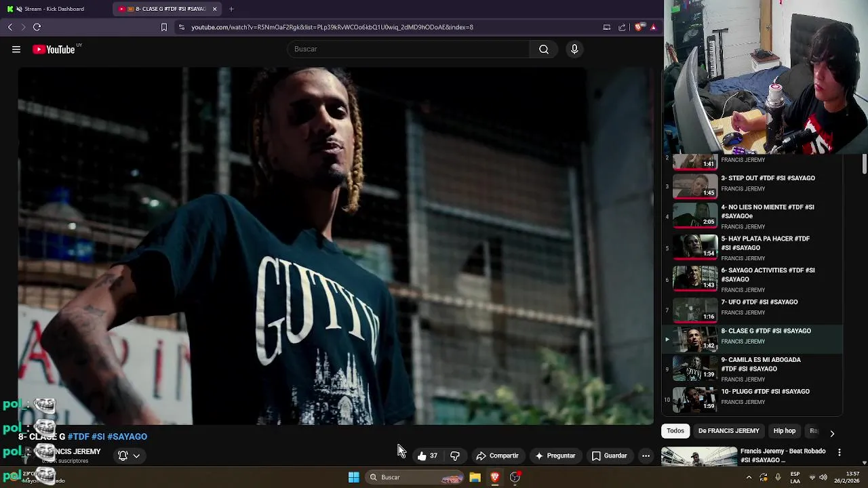The image size is (868, 488).
Task: Save video with Guardar button
Action: tap(609, 455)
